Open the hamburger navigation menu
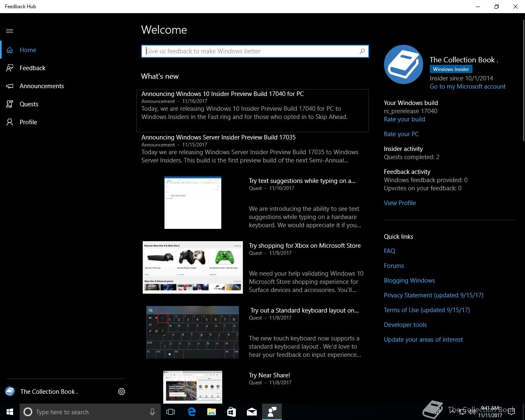 [x=10, y=31]
